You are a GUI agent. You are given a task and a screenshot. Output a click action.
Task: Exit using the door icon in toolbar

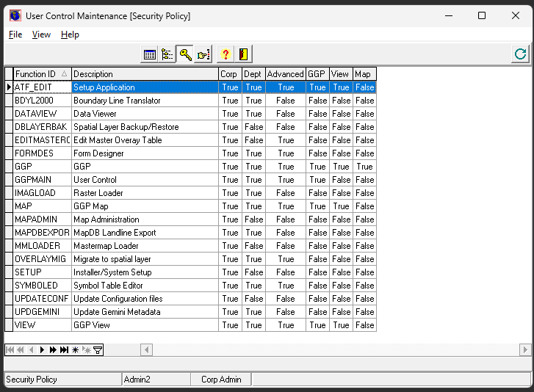(x=243, y=54)
